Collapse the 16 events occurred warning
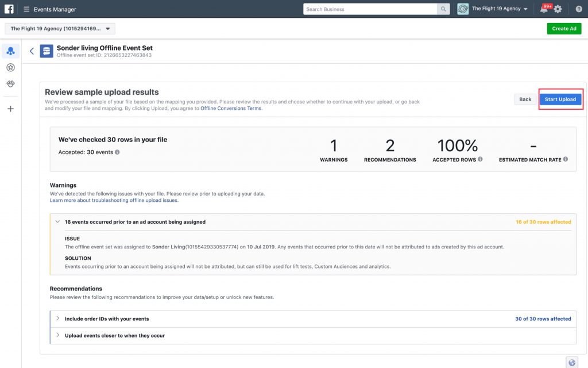 pos(57,221)
